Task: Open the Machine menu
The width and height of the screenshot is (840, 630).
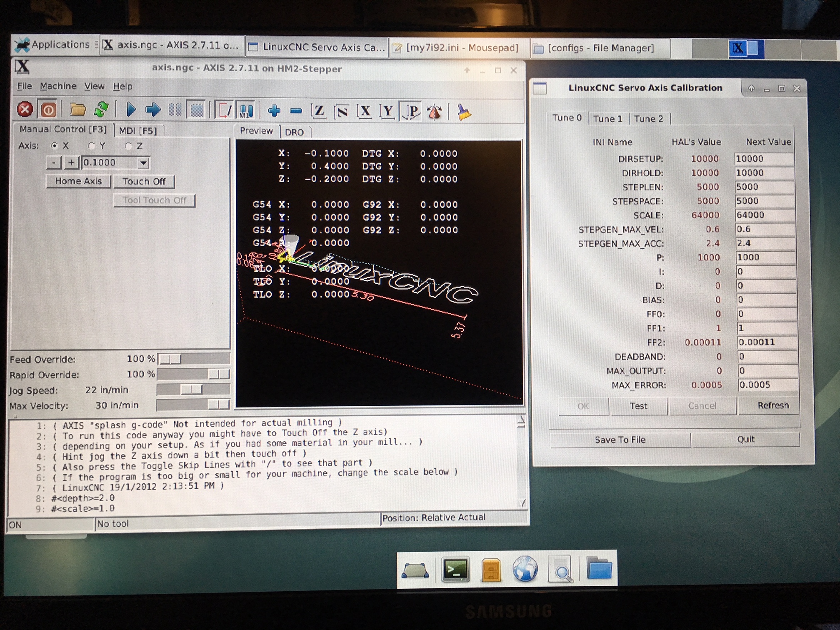Action: pyautogui.click(x=58, y=86)
